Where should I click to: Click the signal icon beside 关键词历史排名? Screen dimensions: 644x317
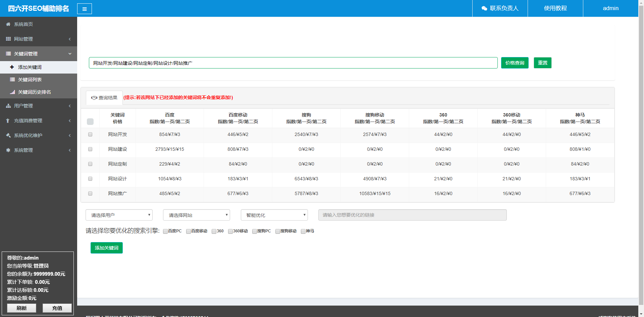[12, 92]
